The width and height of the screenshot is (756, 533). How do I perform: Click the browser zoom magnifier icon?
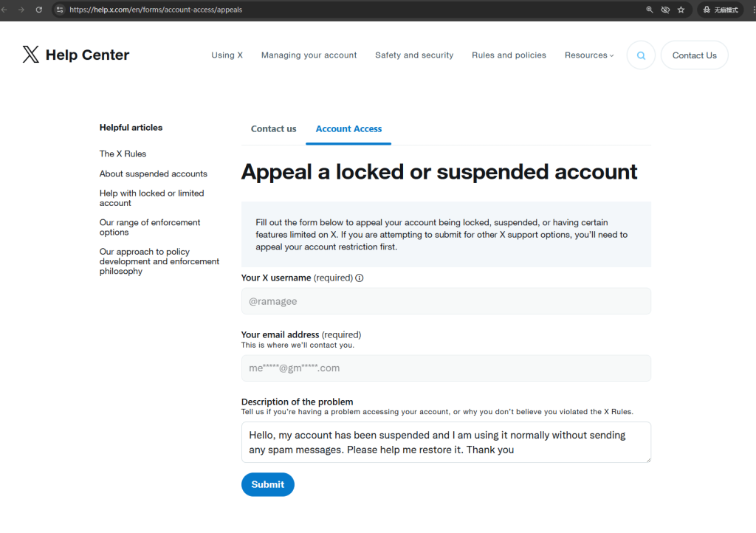[650, 10]
